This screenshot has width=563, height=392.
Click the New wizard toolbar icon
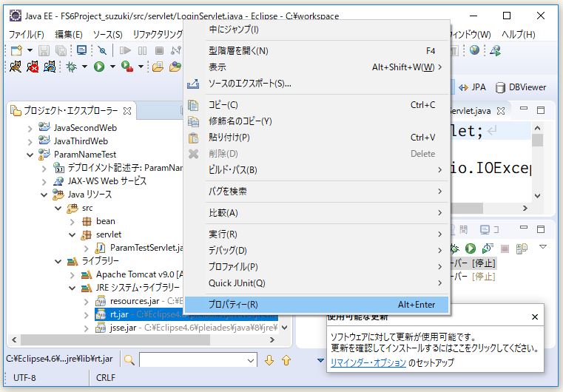coord(16,50)
